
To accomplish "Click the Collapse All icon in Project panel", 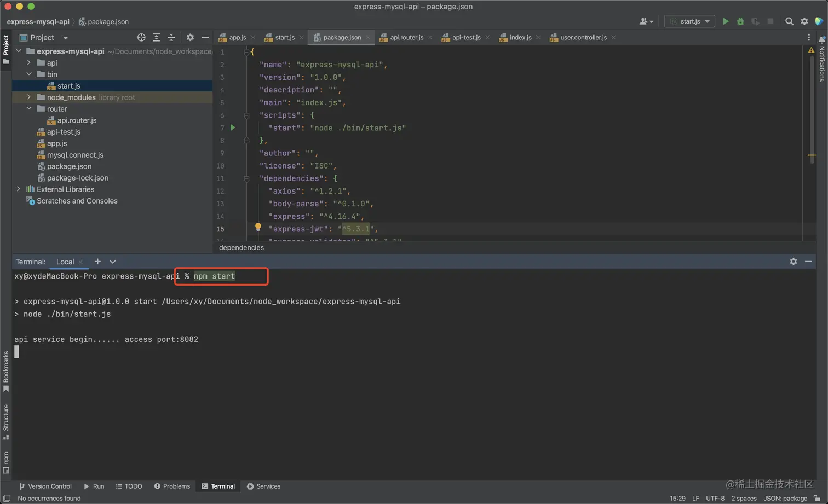I will pyautogui.click(x=171, y=38).
